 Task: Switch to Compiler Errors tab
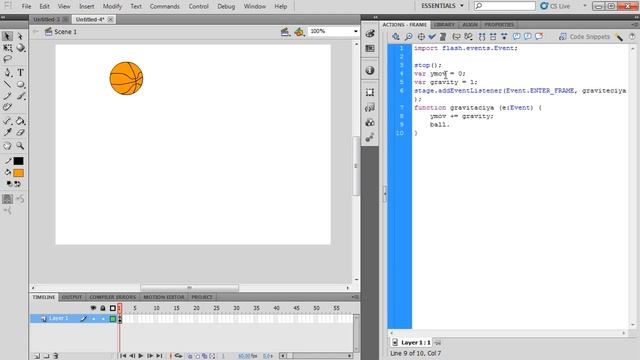click(x=113, y=297)
